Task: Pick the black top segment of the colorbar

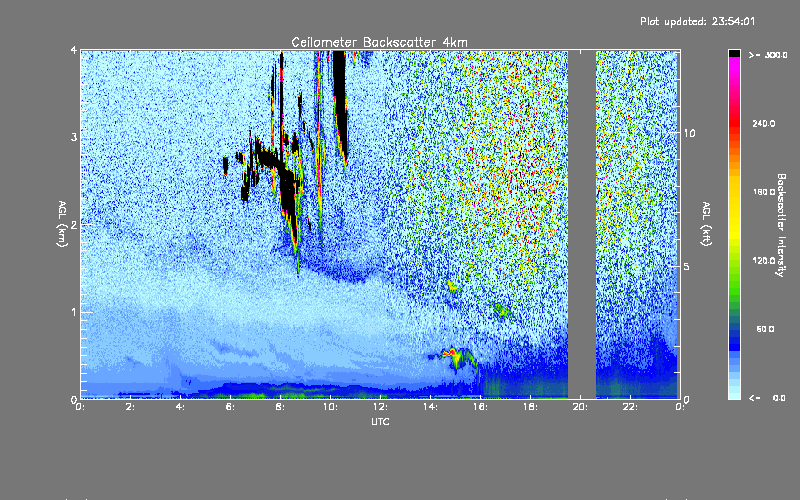Action: click(734, 53)
